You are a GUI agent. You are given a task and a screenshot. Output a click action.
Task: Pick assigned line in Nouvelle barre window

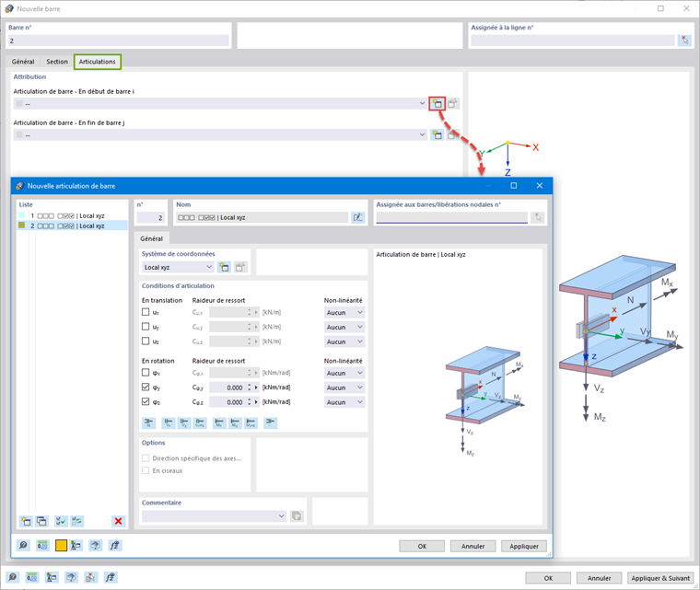point(684,40)
